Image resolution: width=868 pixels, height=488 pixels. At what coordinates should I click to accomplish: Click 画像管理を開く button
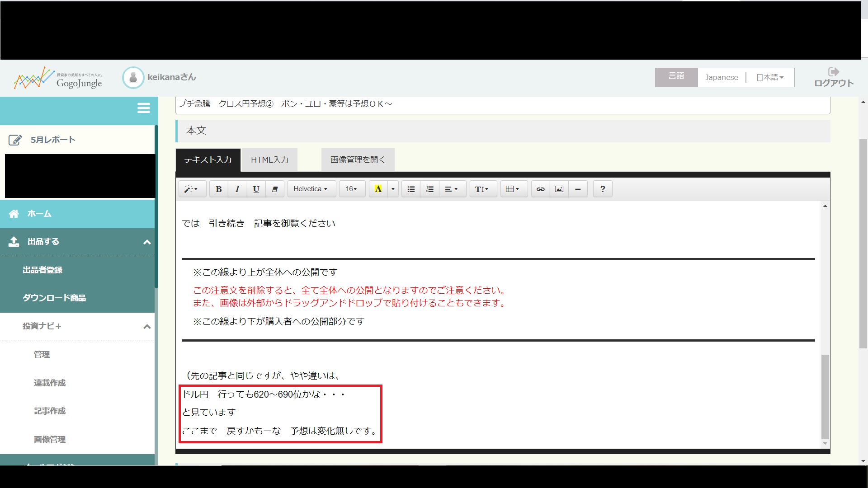coord(358,160)
